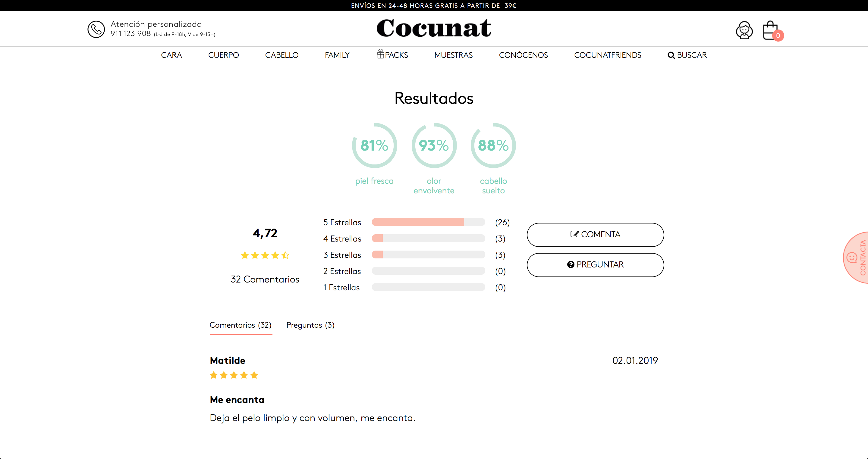Viewport: 868px width, 459px height.
Task: Click the COMENTA button
Action: 595,234
